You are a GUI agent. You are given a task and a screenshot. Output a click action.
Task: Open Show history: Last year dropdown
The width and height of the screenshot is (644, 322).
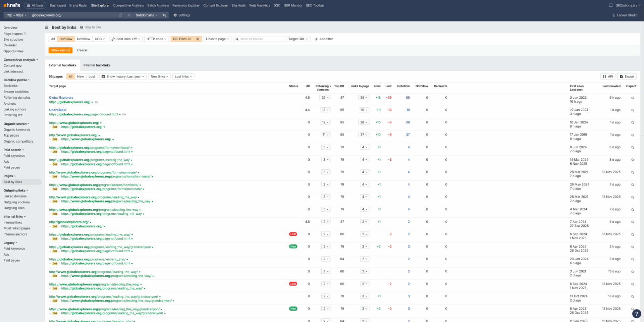123,76
